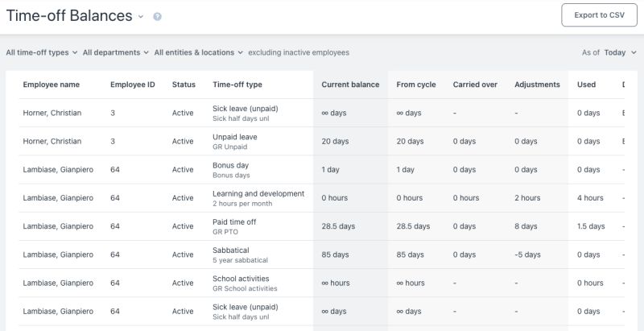The width and height of the screenshot is (644, 331).
Task: Open Horner, Christian's Unpaid leave row
Action: 234,137
